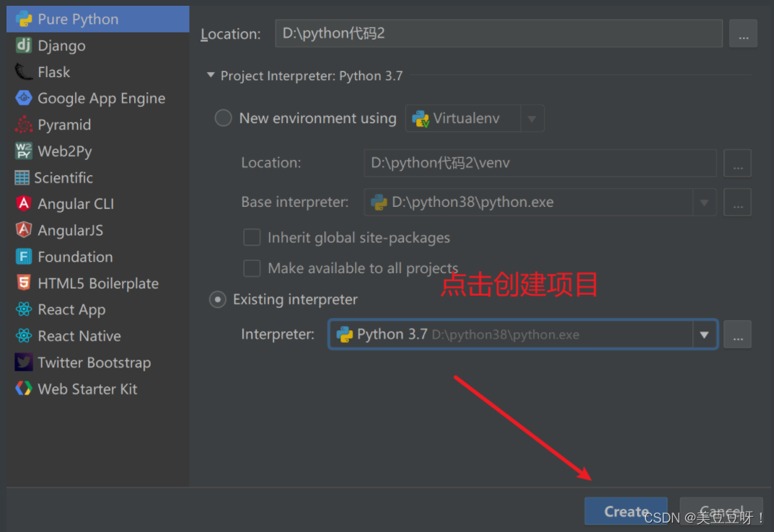Viewport: 774px width, 532px height.
Task: Click the Python 3.7 interpreter icon
Action: click(345, 334)
